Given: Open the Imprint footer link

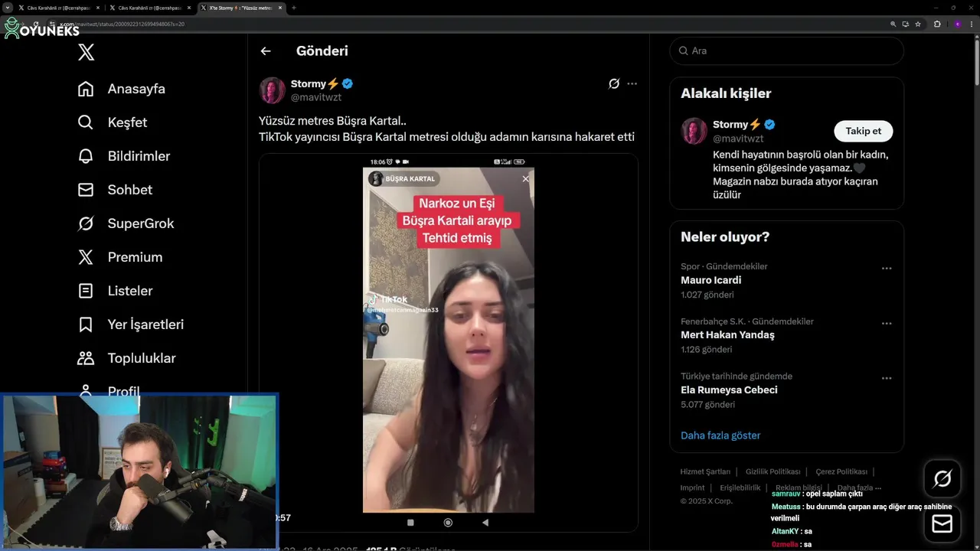Looking at the screenshot, I should 692,487.
